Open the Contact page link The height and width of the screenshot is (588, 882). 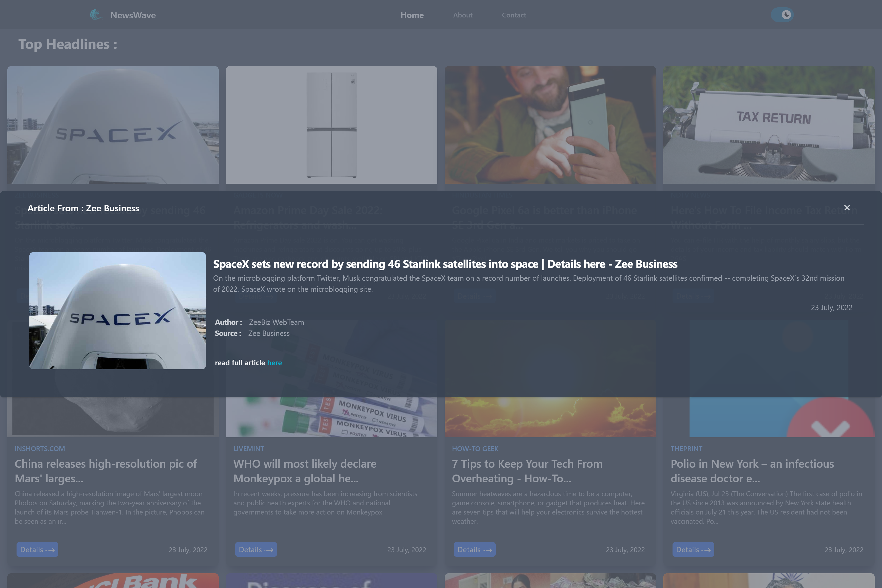[514, 15]
